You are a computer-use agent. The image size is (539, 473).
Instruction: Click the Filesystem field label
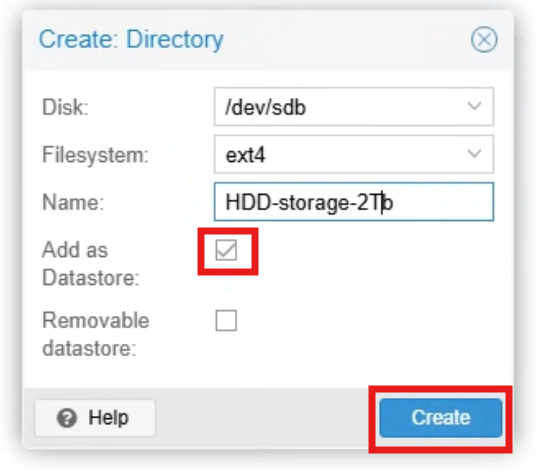(x=95, y=155)
